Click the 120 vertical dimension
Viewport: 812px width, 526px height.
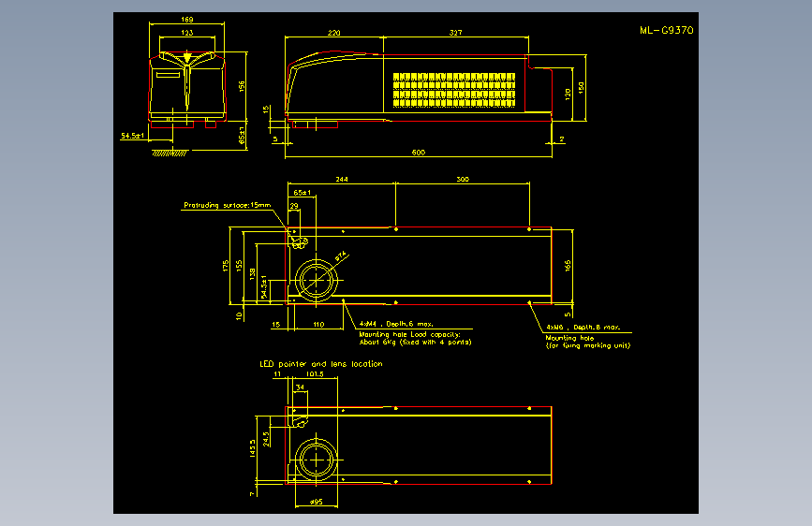point(568,95)
